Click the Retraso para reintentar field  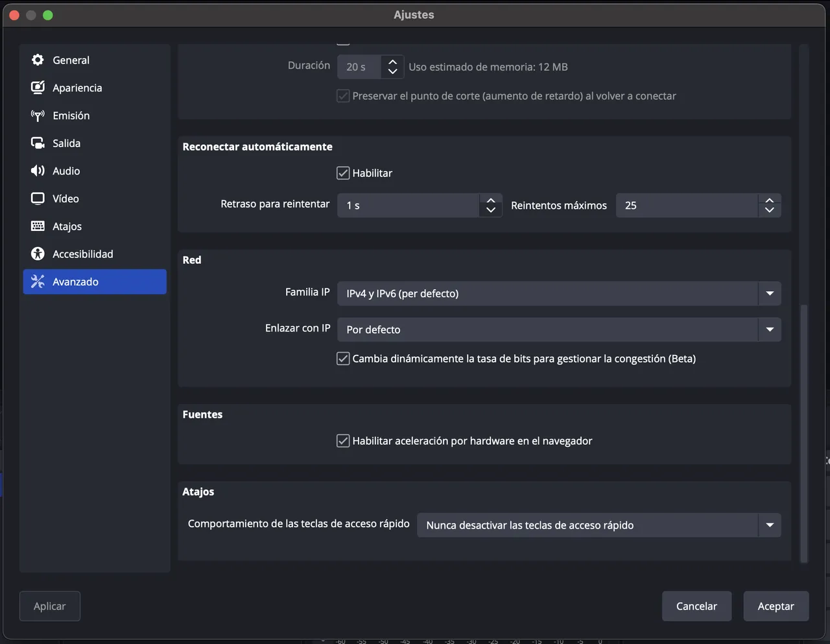point(409,206)
